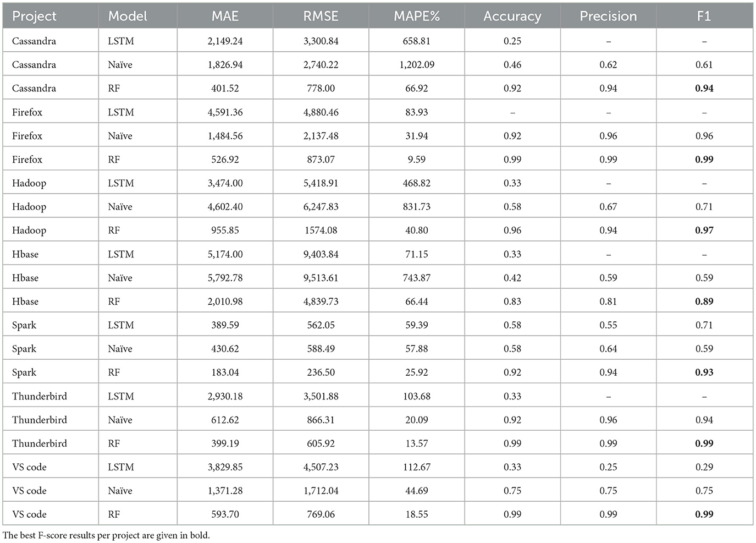Select the bold F1 value 0.93
This screenshot has height=543, width=756.
point(704,372)
